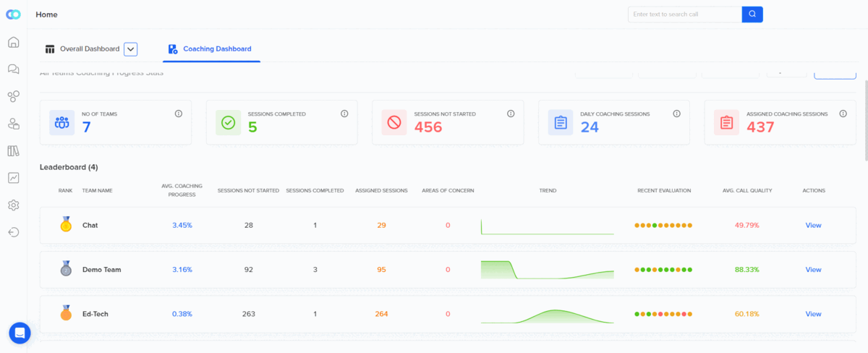Click the Areas of Concern column header
This screenshot has width=868, height=353.
(x=448, y=191)
